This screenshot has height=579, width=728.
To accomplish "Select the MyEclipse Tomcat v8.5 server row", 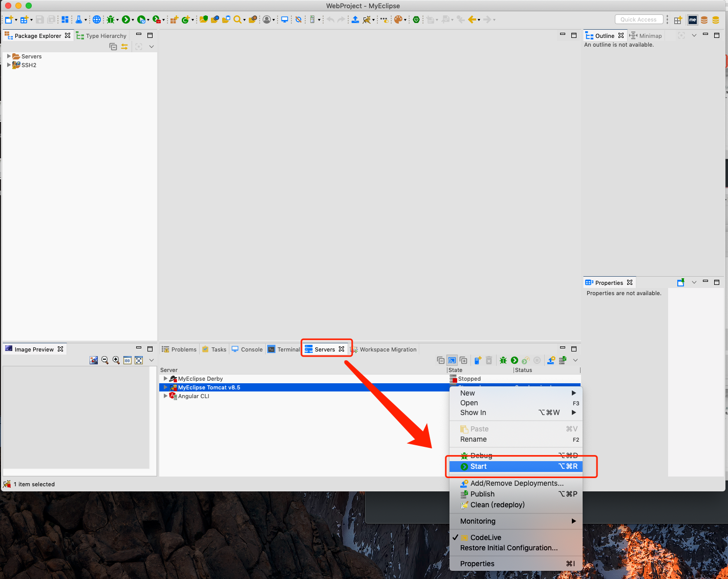I will [x=304, y=387].
